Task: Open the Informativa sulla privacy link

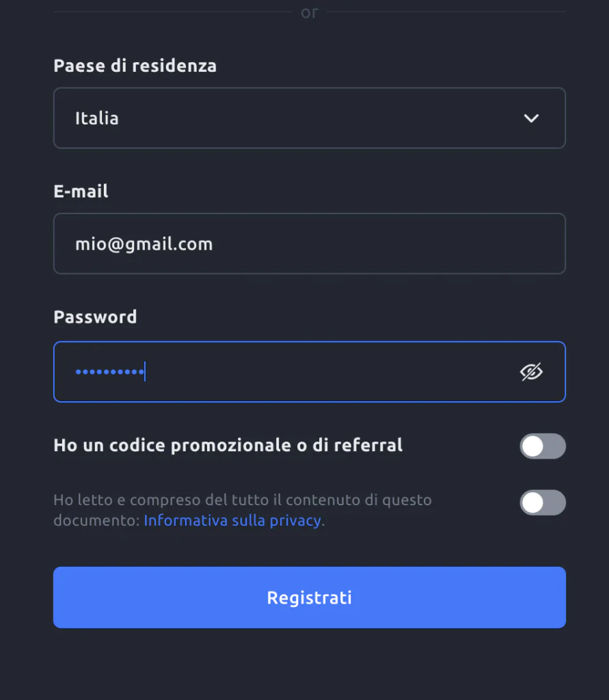Action: 233,520
